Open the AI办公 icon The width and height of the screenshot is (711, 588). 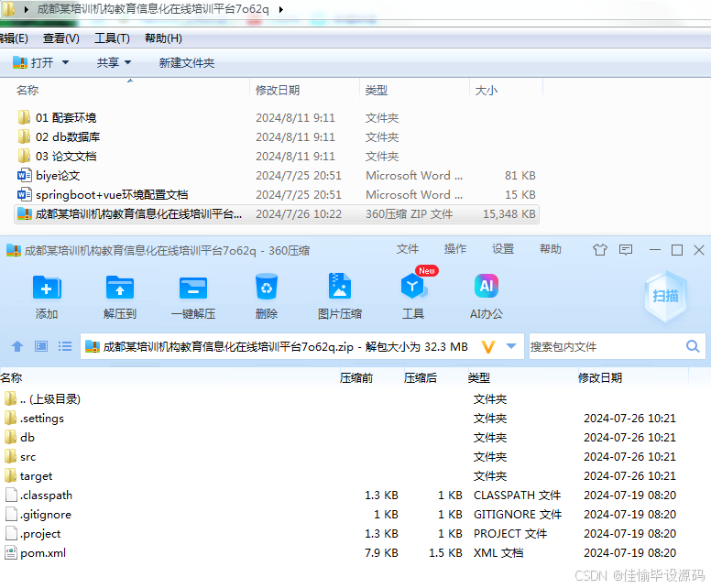(x=487, y=286)
